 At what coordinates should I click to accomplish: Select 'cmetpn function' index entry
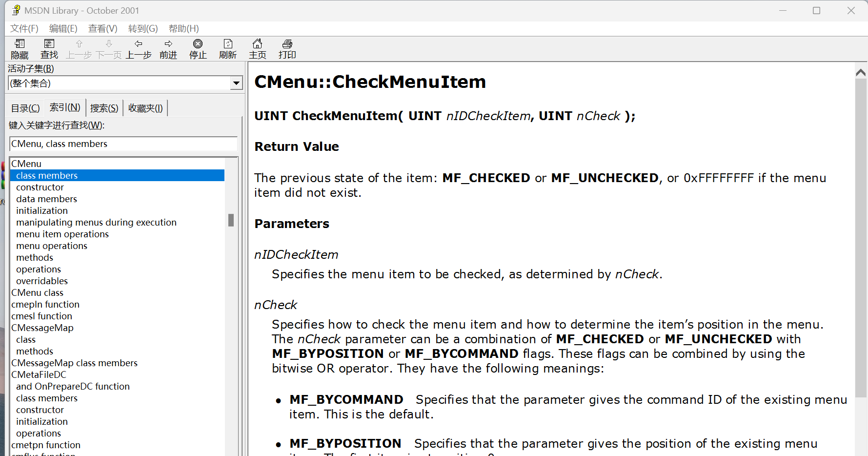(46, 445)
